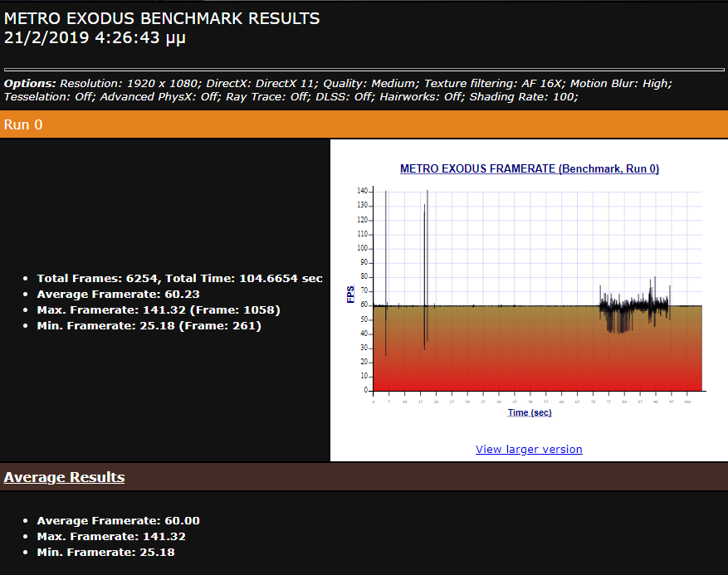Screen dimensions: 728x575
Task: Click the Options label text
Action: point(30,84)
